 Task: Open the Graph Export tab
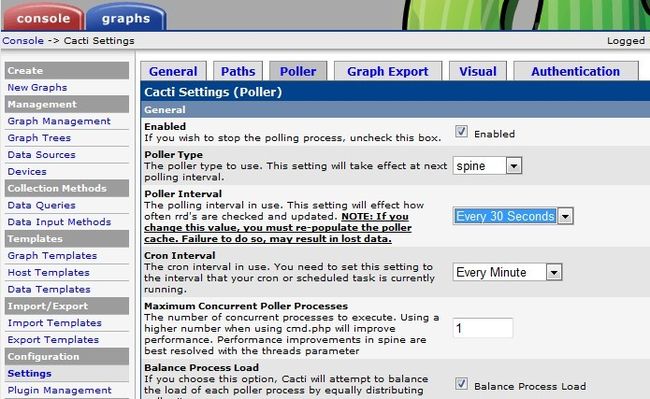click(388, 71)
